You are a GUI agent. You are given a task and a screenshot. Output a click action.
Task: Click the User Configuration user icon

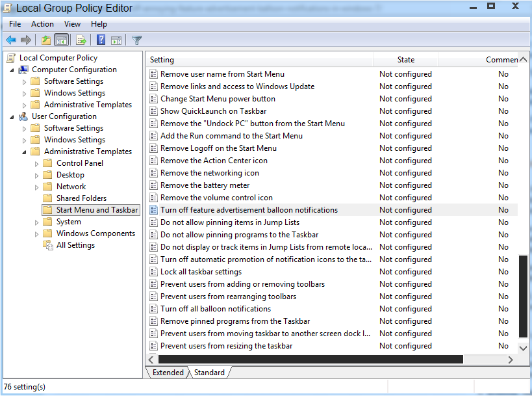[23, 117]
